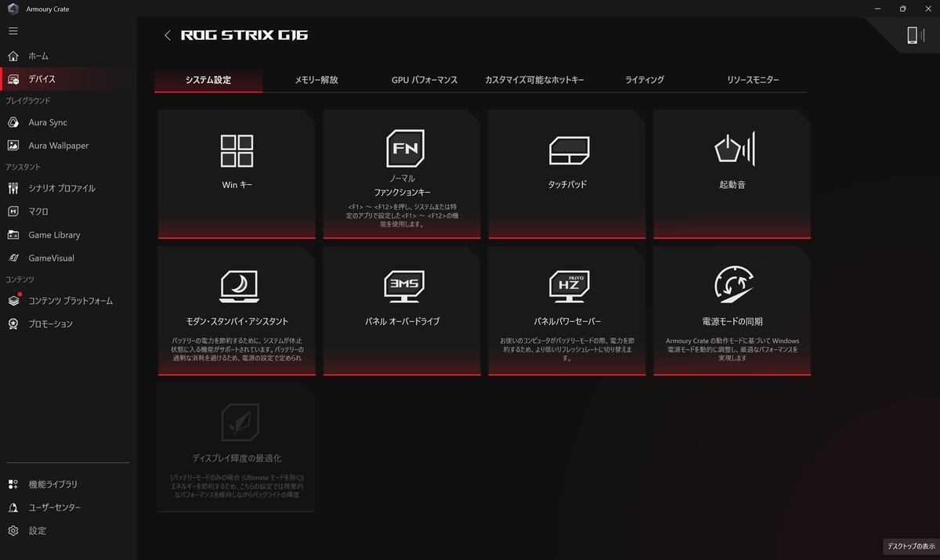Click the display brightness optimization icon
Screen dimensions: 940x560
coord(240,422)
